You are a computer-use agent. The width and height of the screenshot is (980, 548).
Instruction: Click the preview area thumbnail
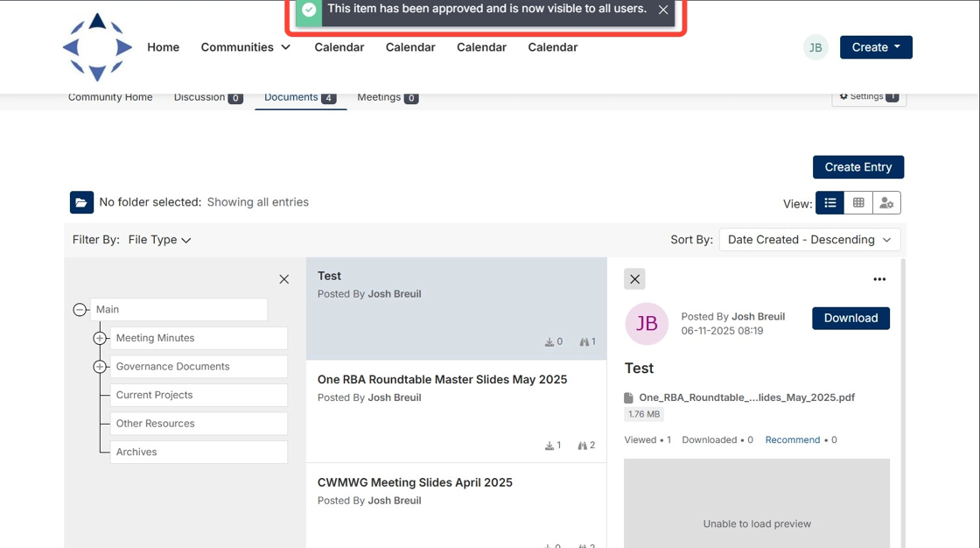[x=756, y=503]
